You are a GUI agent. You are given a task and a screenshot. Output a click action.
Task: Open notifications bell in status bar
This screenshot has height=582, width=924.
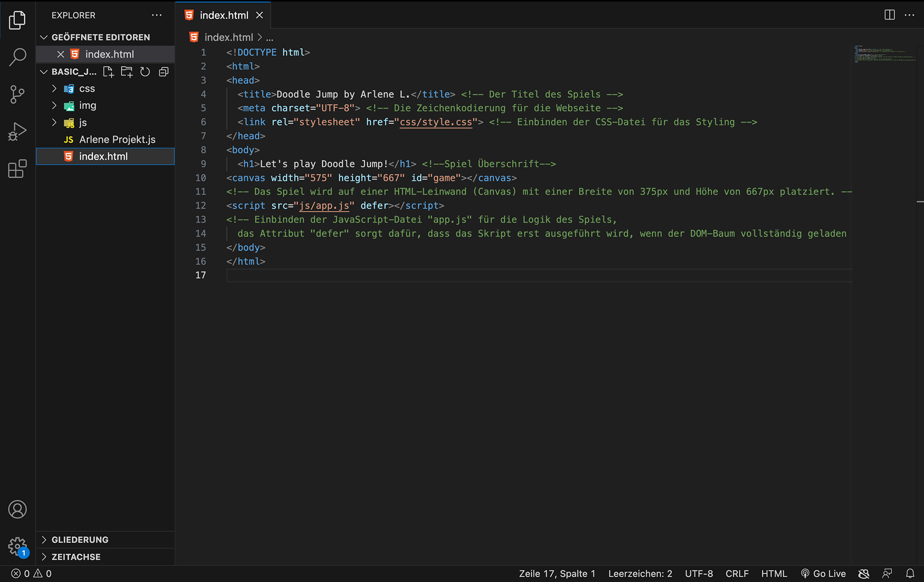pos(910,573)
